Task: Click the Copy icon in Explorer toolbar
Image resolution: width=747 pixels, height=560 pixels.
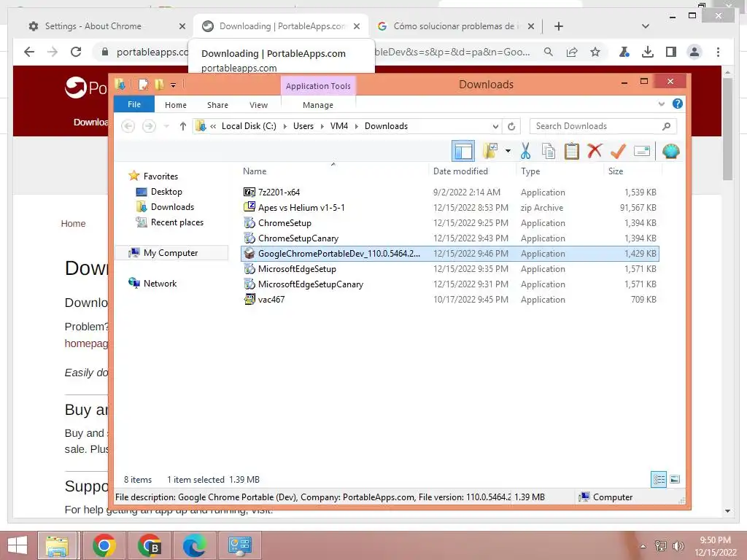Action: (549, 152)
